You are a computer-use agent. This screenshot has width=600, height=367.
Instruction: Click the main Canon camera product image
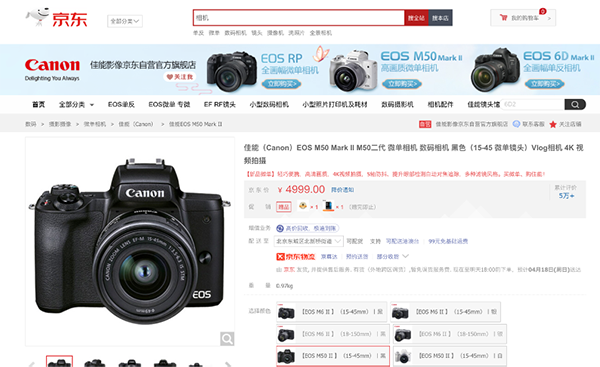[x=130, y=241]
